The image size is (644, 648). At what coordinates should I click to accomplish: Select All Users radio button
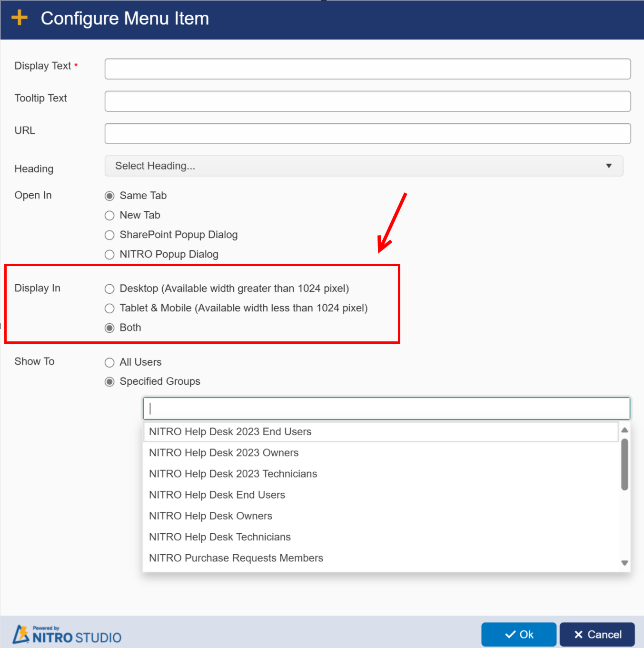point(109,363)
